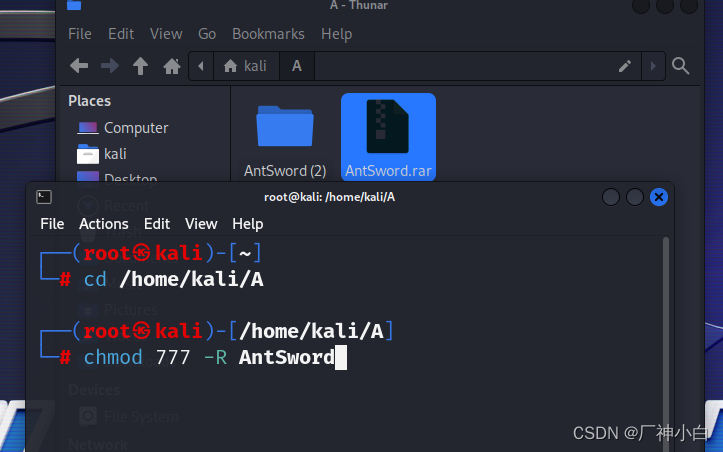Open terminal Edit menu
Viewport: 723px width, 452px height.
(157, 224)
